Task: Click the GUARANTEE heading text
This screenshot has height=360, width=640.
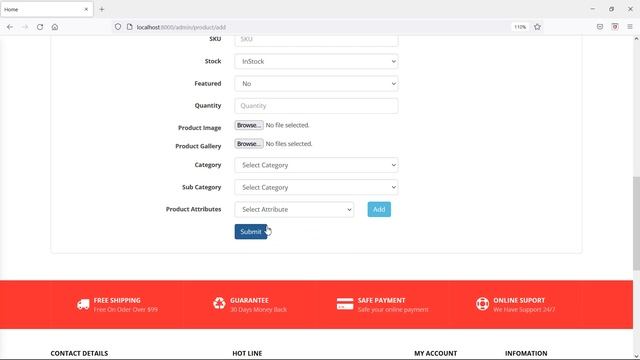Action: tap(249, 300)
